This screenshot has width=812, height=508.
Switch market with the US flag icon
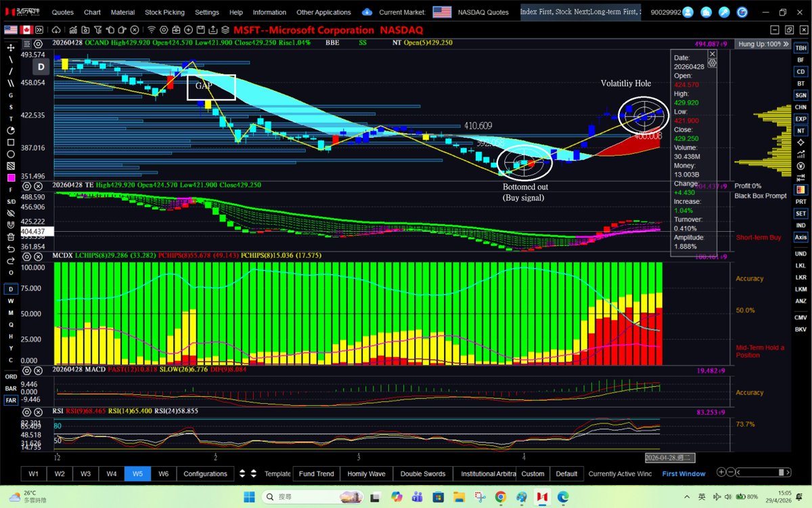pyautogui.click(x=11, y=30)
